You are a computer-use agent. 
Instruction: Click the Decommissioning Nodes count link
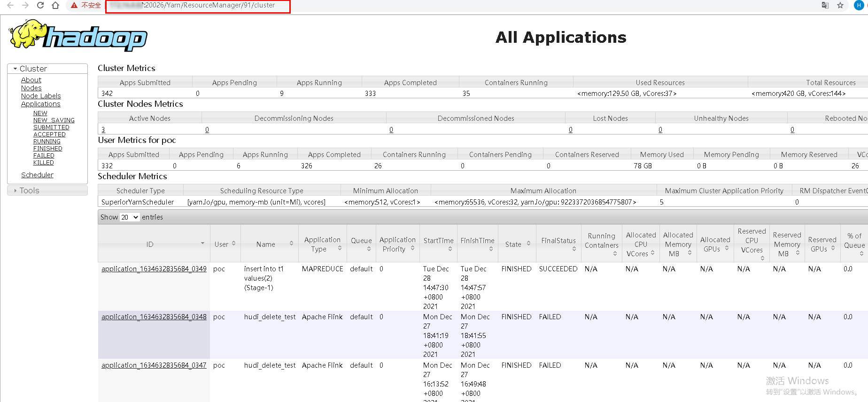click(x=207, y=130)
